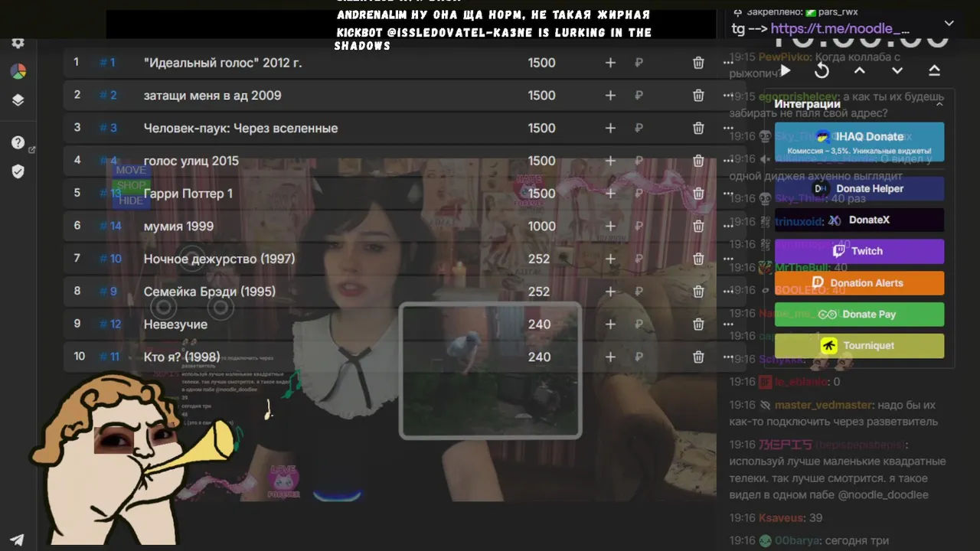Open the IHAQ Donate integration
Screen dimensions: 980x551
coord(859,142)
